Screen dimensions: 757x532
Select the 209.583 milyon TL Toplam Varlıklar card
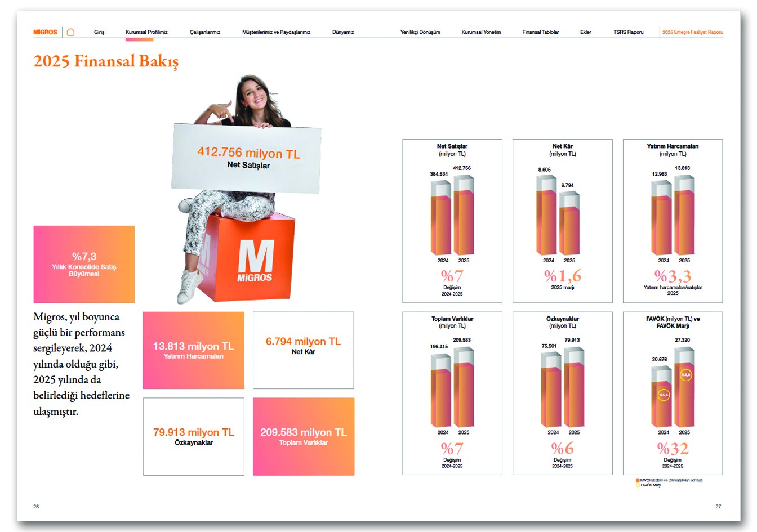(x=304, y=436)
